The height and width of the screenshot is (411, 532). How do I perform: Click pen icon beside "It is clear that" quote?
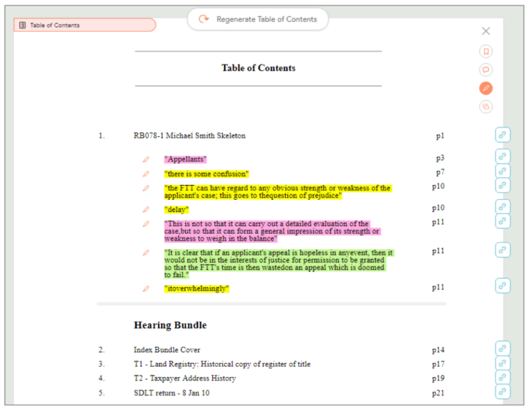(x=146, y=253)
